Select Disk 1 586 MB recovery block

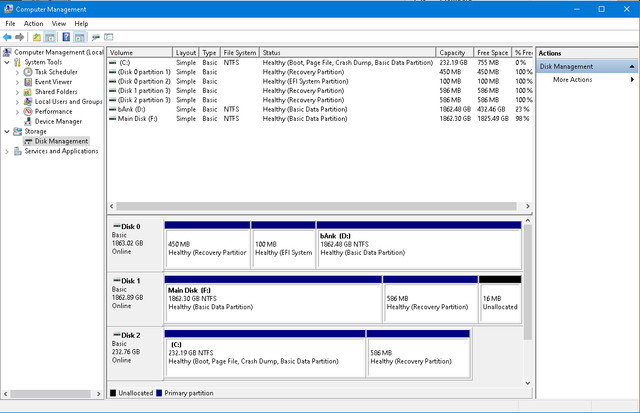tap(430, 300)
